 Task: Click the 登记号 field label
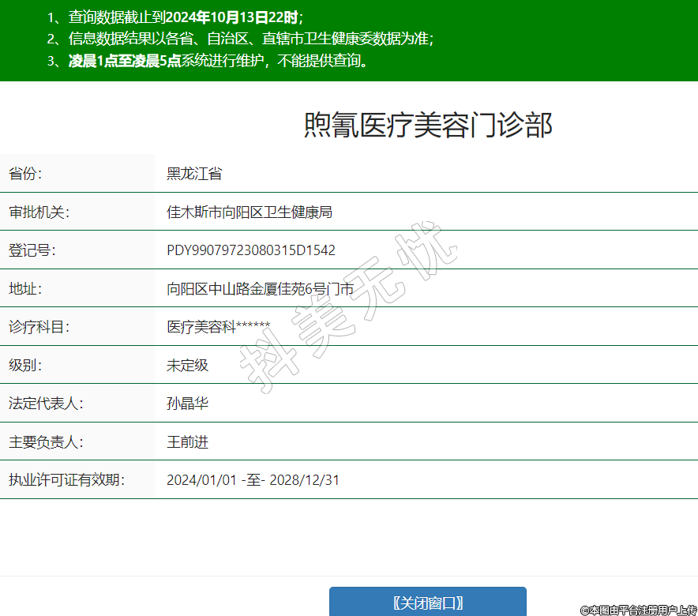(32, 250)
